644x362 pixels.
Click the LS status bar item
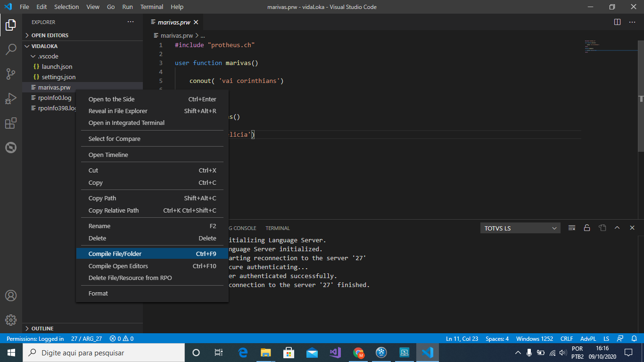606,338
